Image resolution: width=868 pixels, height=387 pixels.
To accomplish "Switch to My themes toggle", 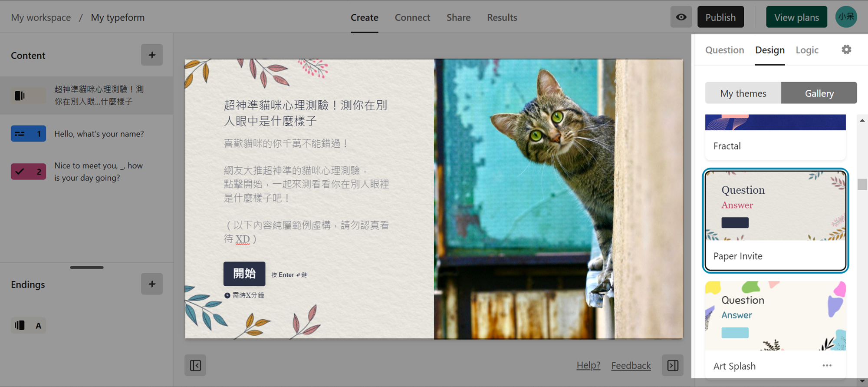I will 743,93.
